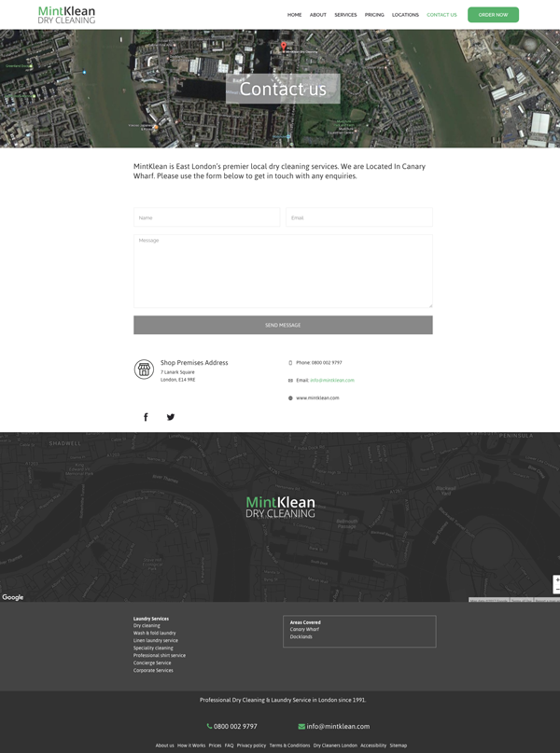The image size is (560, 753).
Task: Open the About us bottom link
Action: pos(165,746)
